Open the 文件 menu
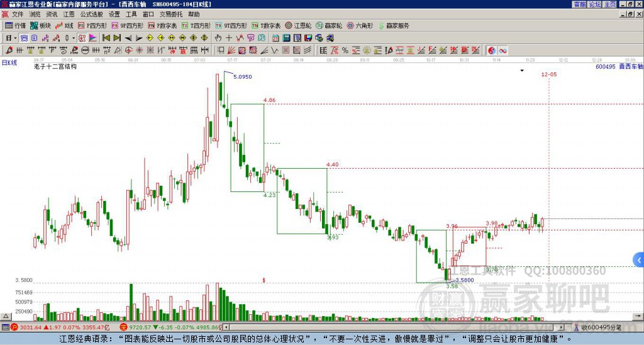The width and height of the screenshot is (644, 345). [18, 14]
